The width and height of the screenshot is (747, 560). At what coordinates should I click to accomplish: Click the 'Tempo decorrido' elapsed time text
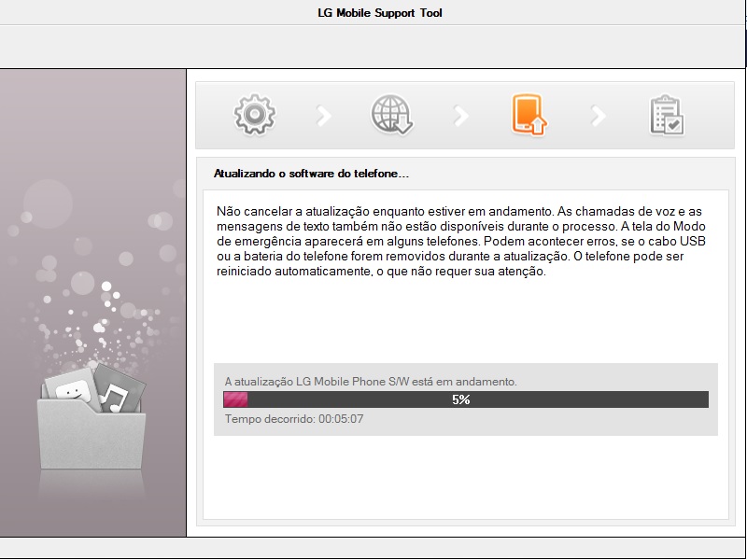(x=294, y=419)
